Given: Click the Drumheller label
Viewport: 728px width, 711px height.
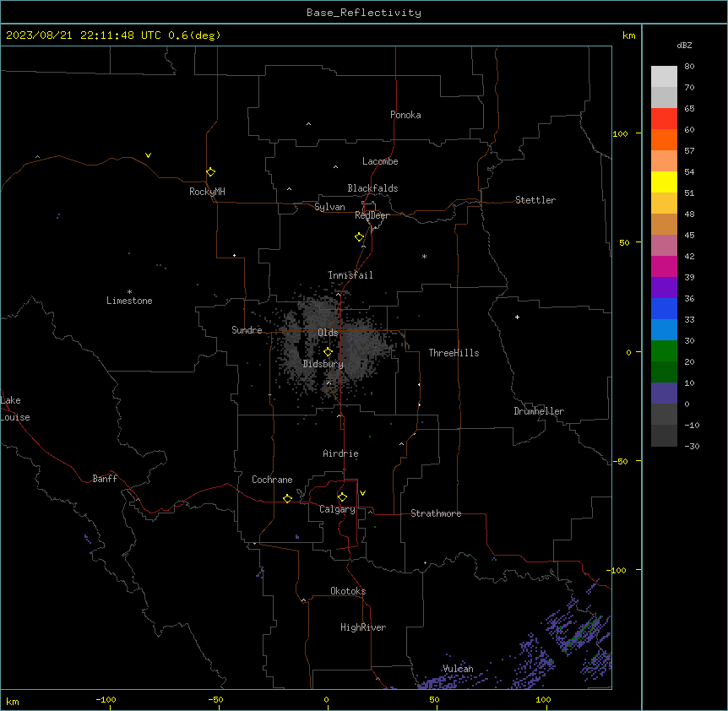Looking at the screenshot, I should pos(539,411).
